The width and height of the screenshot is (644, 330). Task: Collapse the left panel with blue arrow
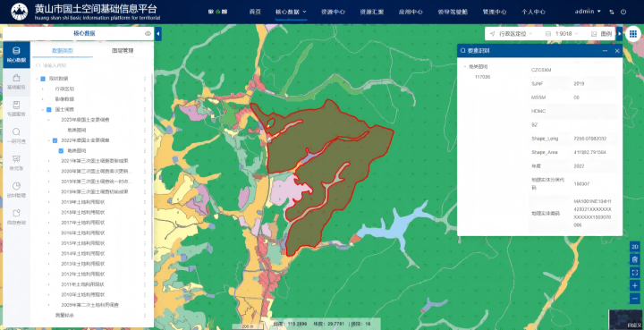coord(158,34)
